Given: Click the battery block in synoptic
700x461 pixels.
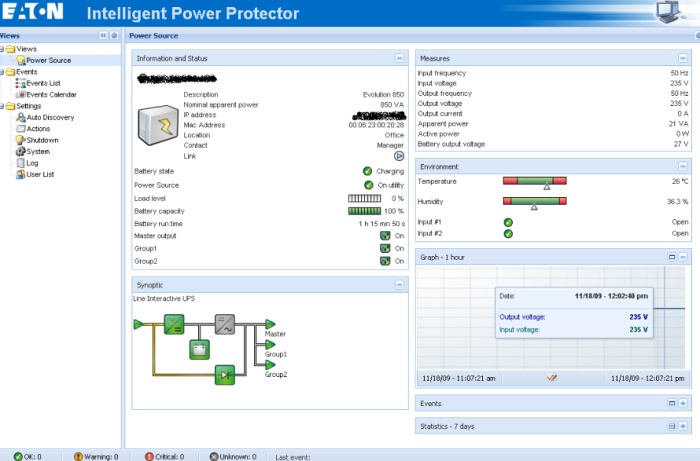Looking at the screenshot, I should (199, 349).
